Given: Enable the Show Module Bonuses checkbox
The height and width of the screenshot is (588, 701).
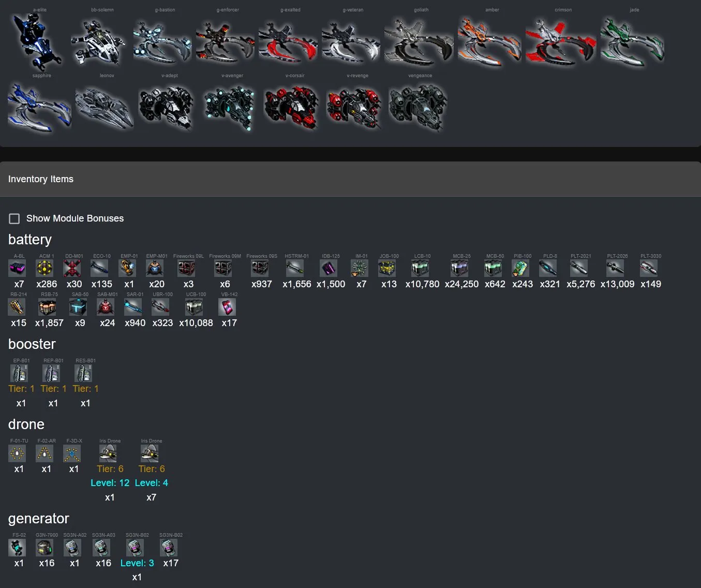Looking at the screenshot, I should click(14, 218).
